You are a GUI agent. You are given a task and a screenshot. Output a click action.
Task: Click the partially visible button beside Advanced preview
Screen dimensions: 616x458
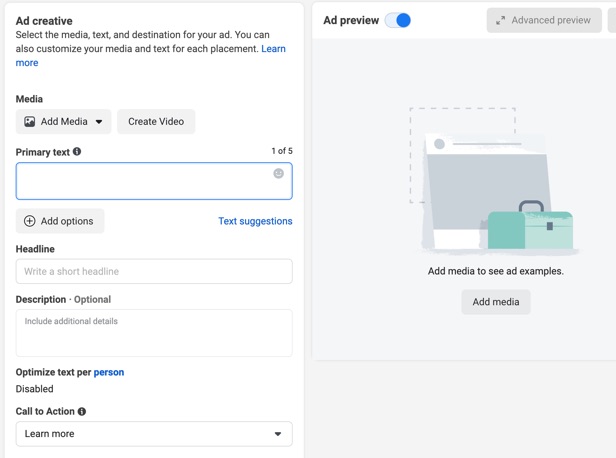pos(612,20)
